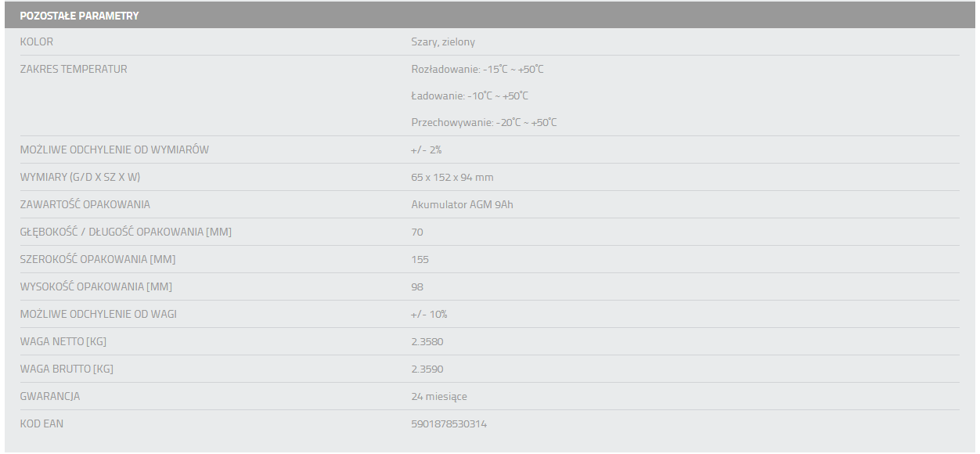This screenshot has width=980, height=454.
Task: Click the Rozładowanie temperature range text
Action: pos(477,69)
